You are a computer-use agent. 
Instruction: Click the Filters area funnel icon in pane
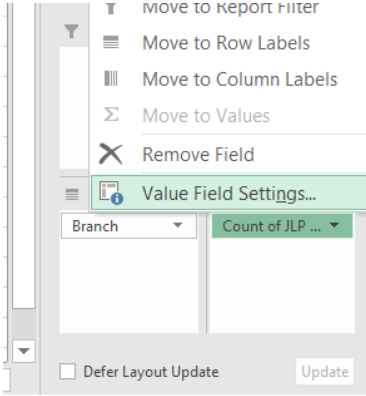(71, 31)
